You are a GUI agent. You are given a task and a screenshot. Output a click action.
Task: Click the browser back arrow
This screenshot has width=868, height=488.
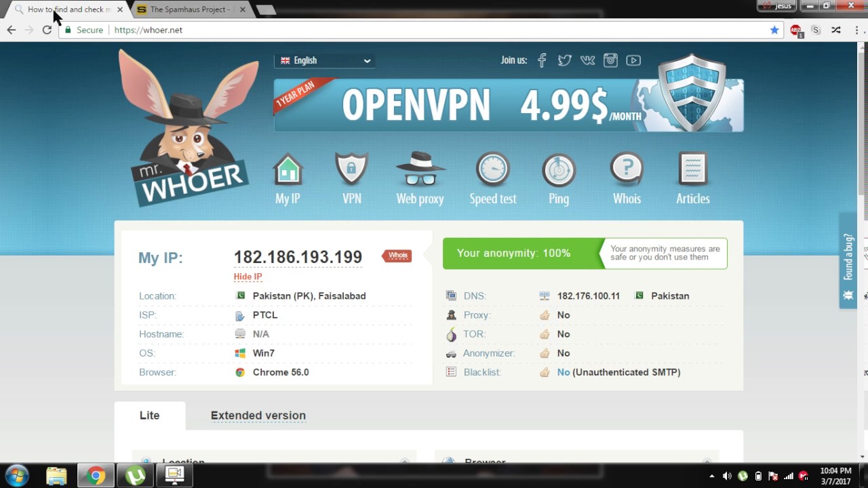coord(12,30)
